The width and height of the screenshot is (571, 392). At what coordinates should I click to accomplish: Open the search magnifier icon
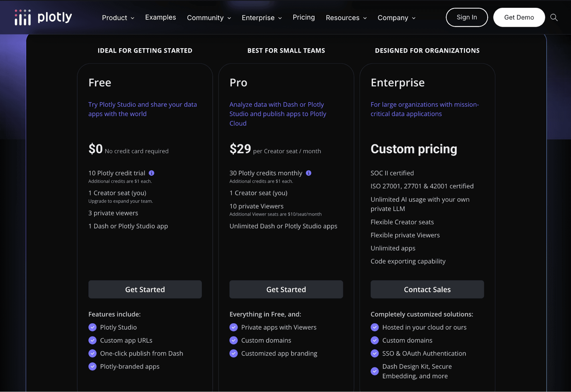tap(554, 17)
